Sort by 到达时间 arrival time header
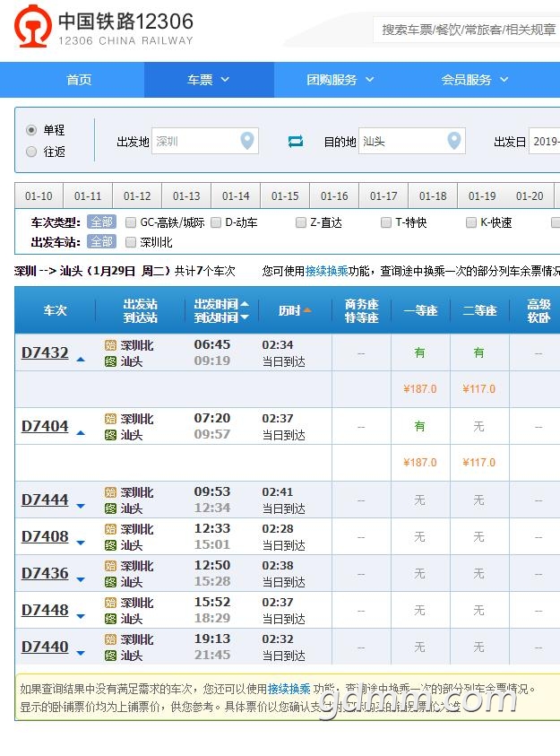The image size is (560, 756). pos(221,317)
